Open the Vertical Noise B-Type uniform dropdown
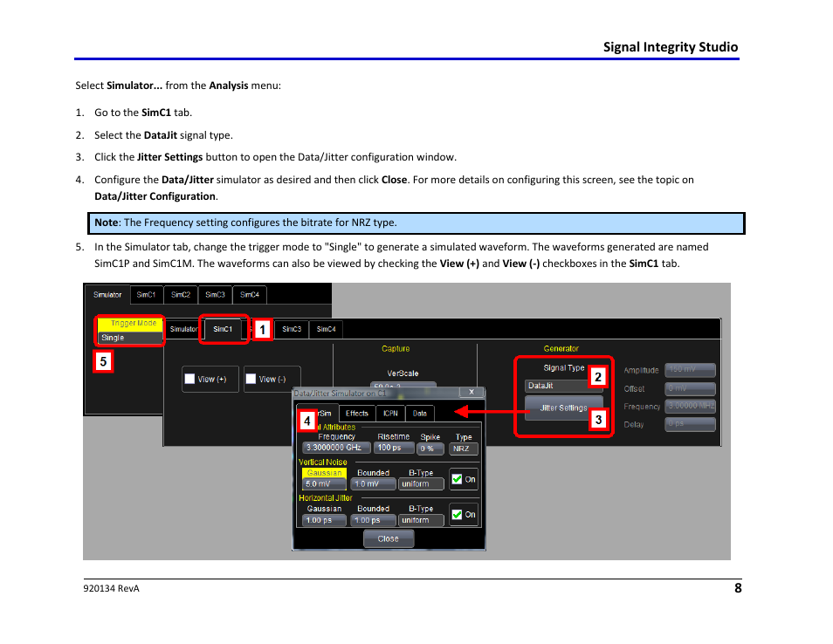Image resolution: width=833 pixels, height=644 pixels. (x=421, y=484)
